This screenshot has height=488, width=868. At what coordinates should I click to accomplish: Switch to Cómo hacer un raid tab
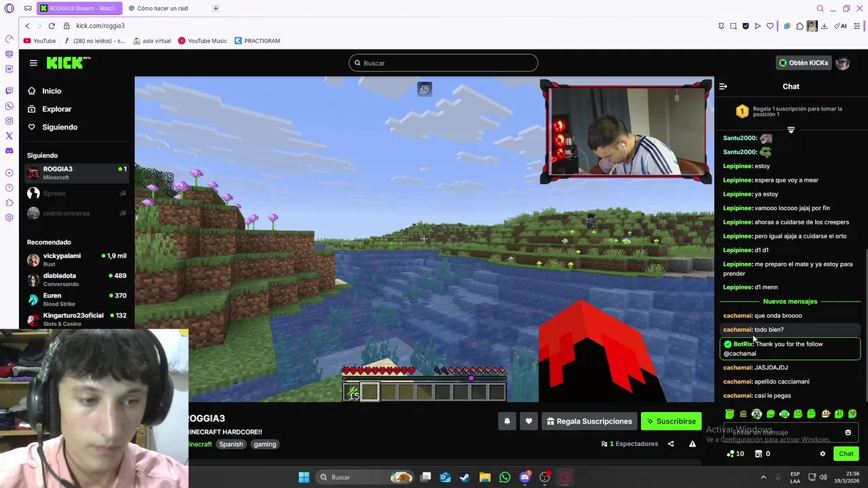click(x=164, y=8)
